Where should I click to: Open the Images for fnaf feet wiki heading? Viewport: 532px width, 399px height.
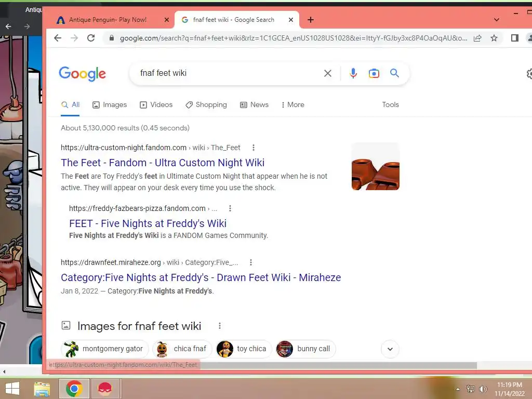[x=139, y=326]
